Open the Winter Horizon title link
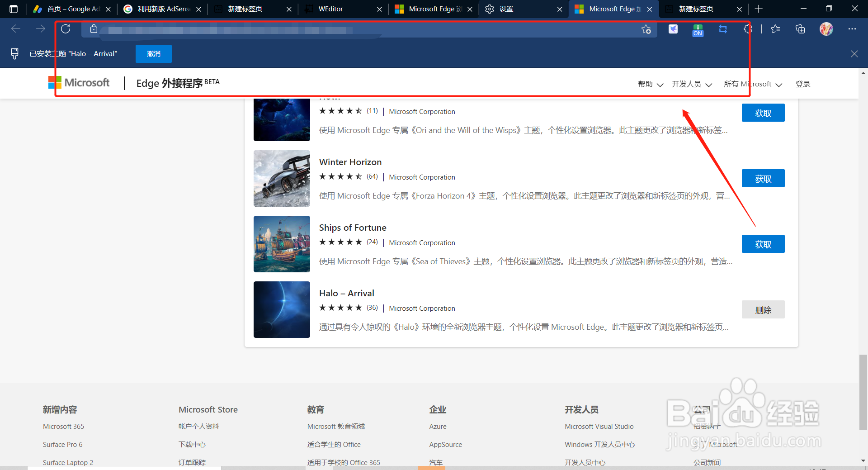 tap(350, 162)
